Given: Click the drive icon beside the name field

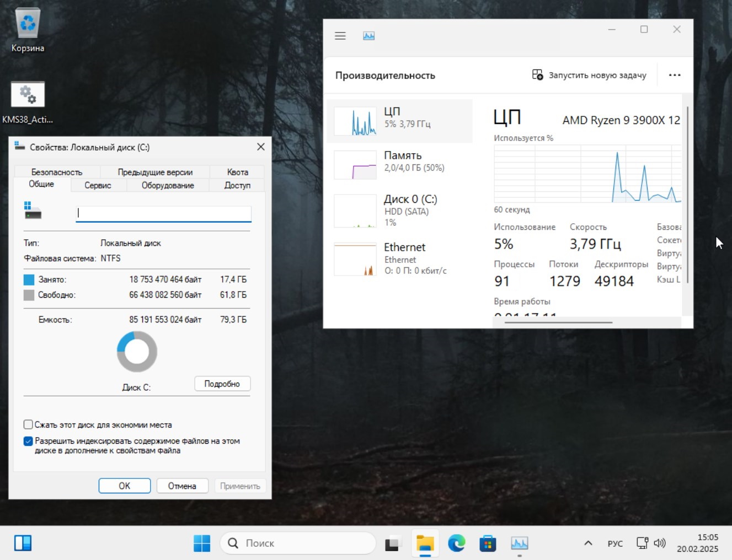Looking at the screenshot, I should pyautogui.click(x=33, y=210).
